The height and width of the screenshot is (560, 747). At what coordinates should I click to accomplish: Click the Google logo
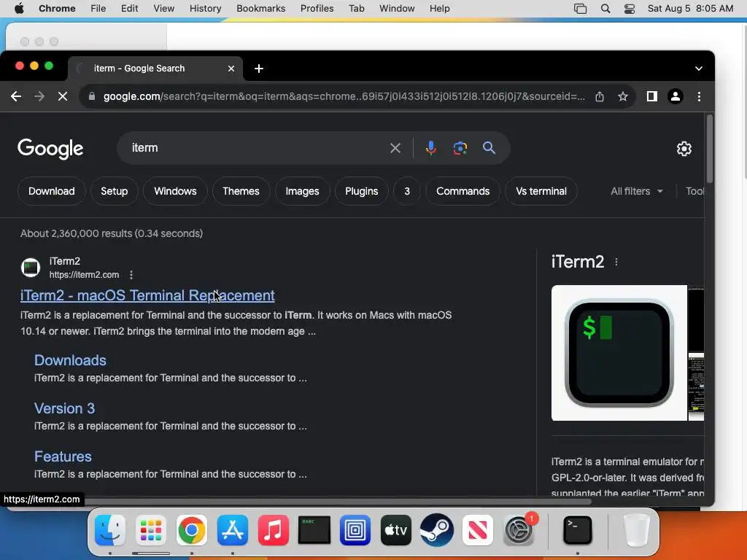(50, 149)
